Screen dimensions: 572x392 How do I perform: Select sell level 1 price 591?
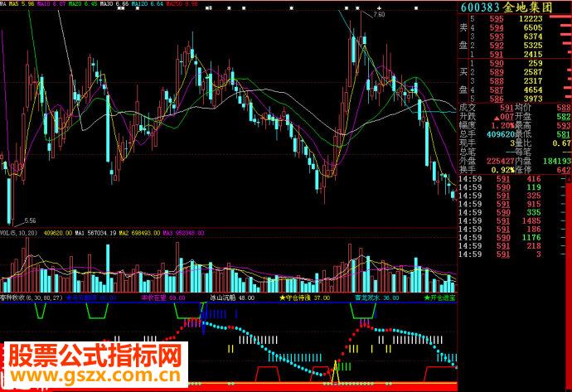[x=497, y=55]
